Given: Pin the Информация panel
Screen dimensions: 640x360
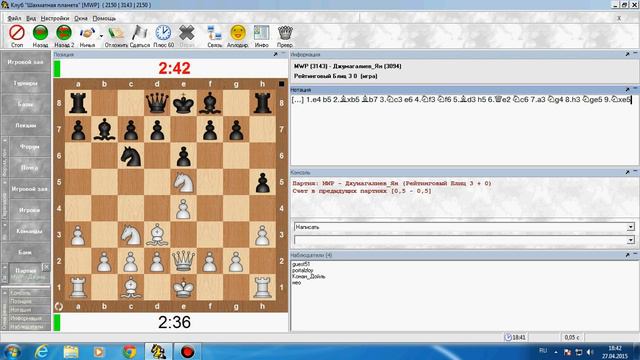Looking at the screenshot, I should tap(627, 54).
